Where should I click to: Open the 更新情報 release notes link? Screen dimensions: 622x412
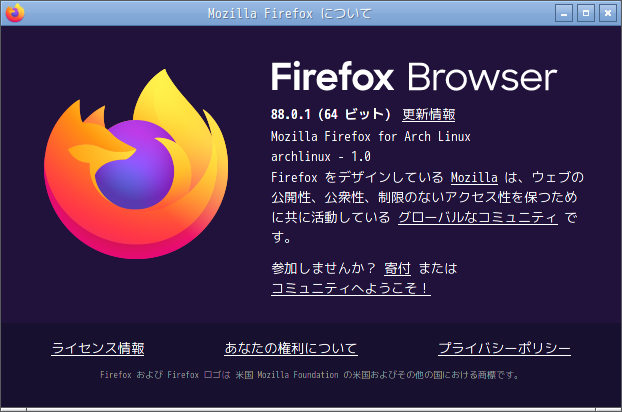pyautogui.click(x=428, y=115)
